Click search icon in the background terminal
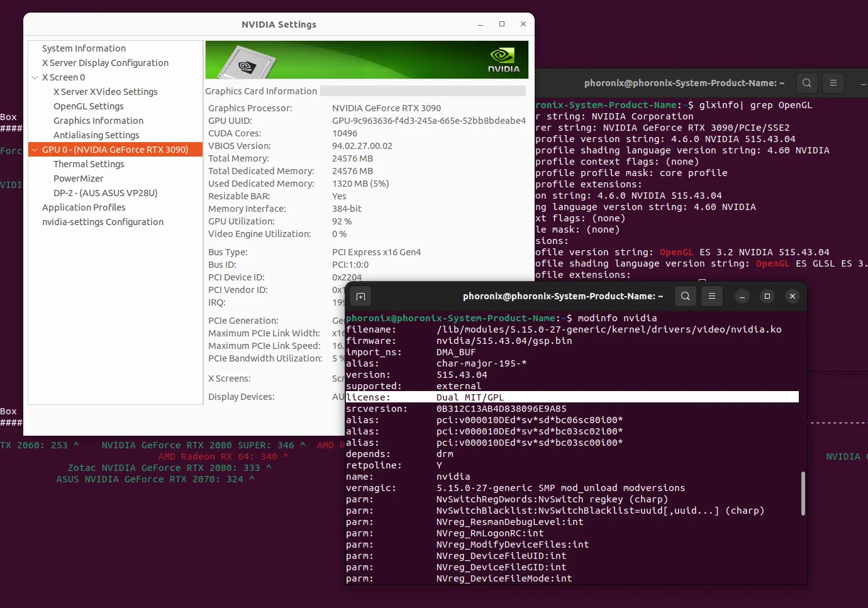The width and height of the screenshot is (868, 608). click(x=807, y=83)
